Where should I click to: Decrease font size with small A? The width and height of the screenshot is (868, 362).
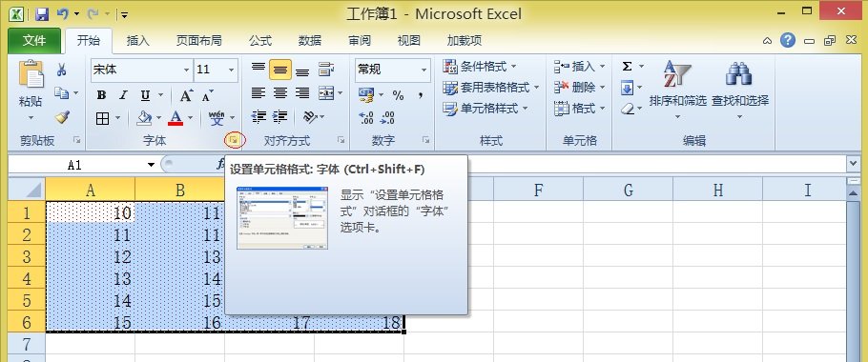[x=208, y=95]
